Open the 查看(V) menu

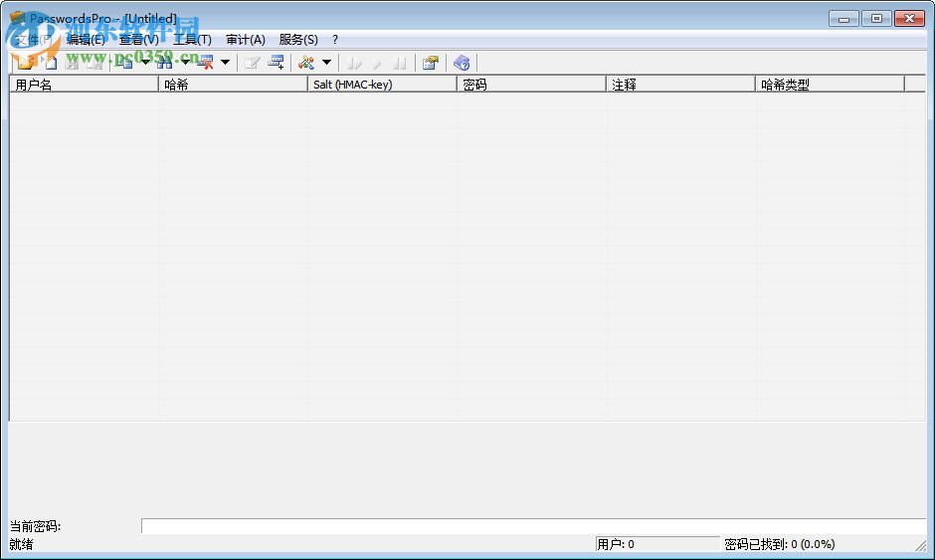[x=139, y=40]
